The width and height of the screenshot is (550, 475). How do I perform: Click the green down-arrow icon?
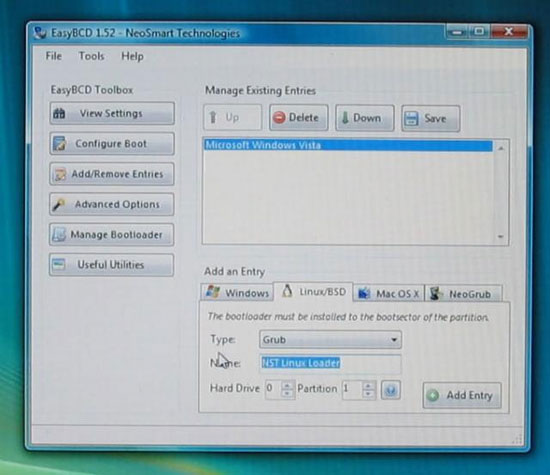tap(345, 118)
